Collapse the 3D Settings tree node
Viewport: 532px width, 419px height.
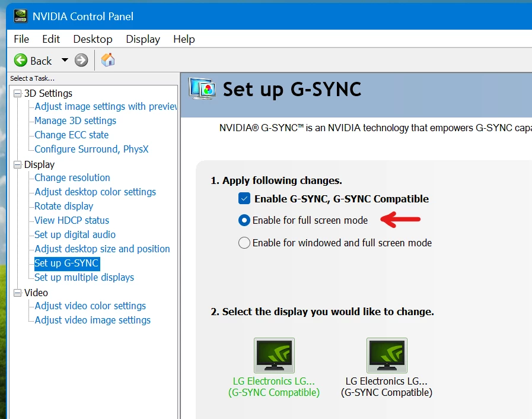tap(17, 93)
